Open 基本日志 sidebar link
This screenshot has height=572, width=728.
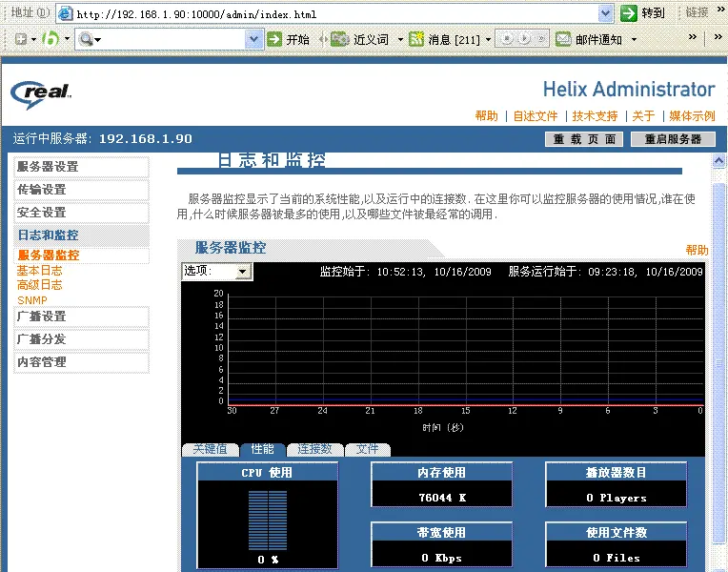[x=39, y=271]
